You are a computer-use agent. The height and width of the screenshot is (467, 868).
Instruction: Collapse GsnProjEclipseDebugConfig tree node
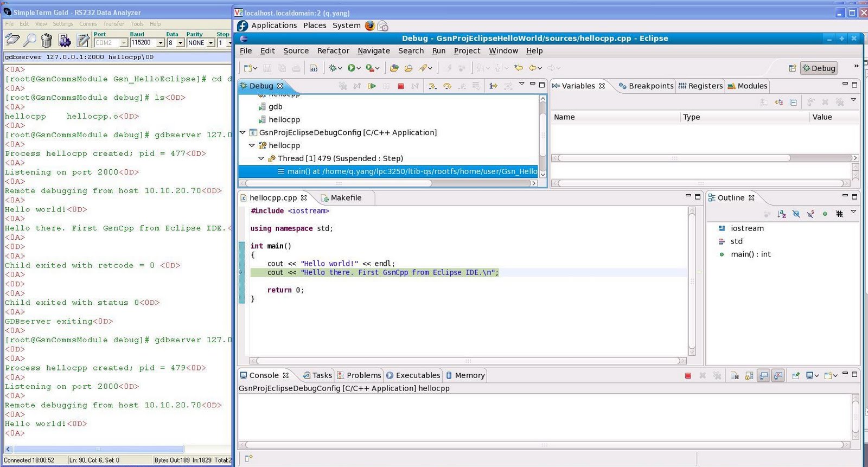click(x=242, y=132)
